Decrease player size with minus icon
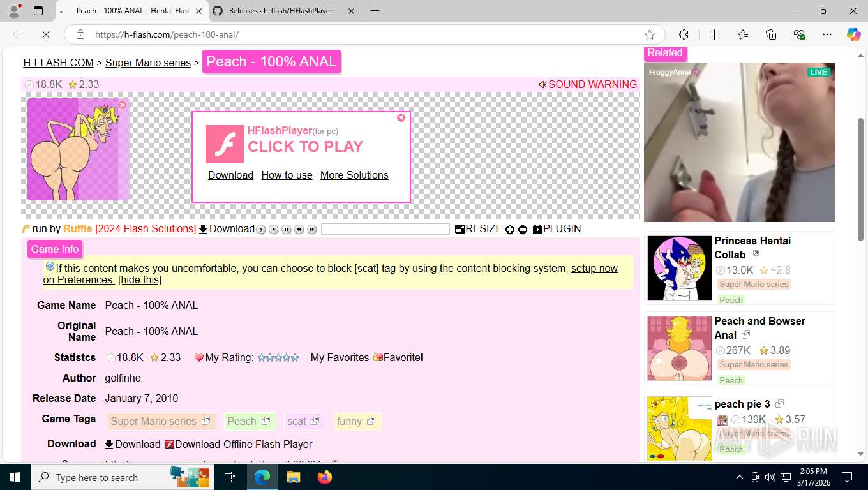868x490 pixels. tap(523, 230)
